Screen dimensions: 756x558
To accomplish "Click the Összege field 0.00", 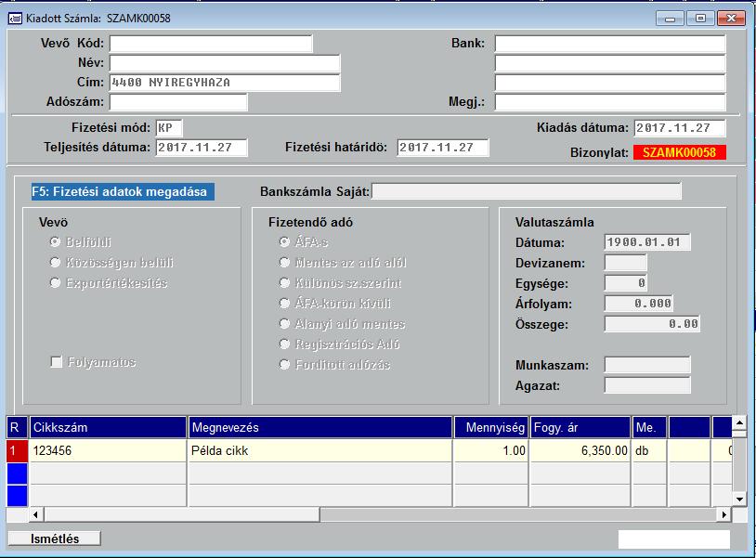I will coord(652,324).
